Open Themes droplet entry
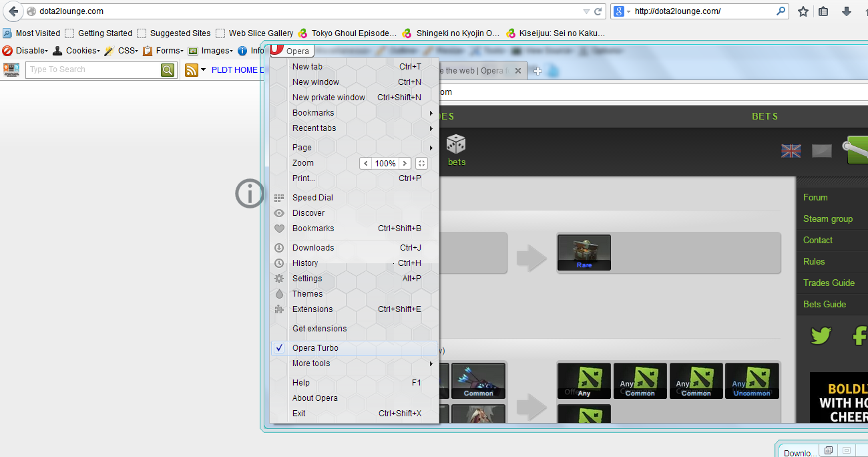Viewport: 868px width, 457px height. coord(355,294)
